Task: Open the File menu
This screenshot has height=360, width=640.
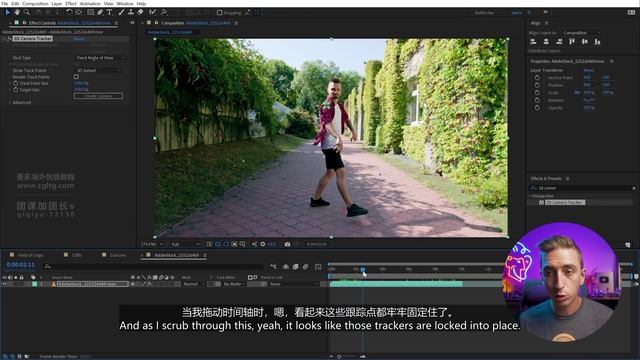Action: [x=4, y=3]
